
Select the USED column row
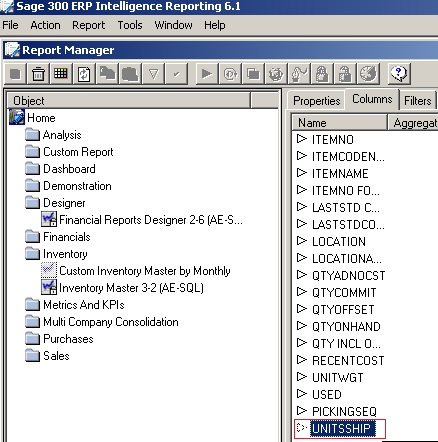[x=327, y=394]
